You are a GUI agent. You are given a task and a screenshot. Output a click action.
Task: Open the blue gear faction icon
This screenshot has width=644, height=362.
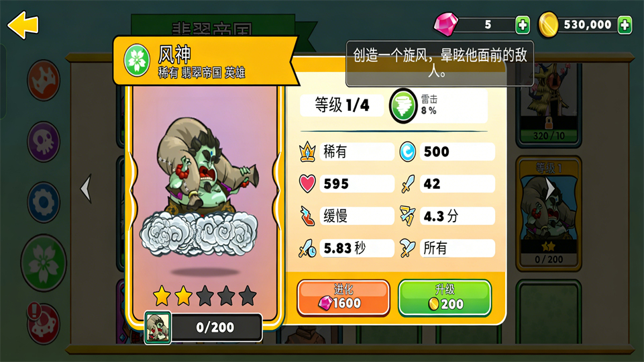coord(44,202)
